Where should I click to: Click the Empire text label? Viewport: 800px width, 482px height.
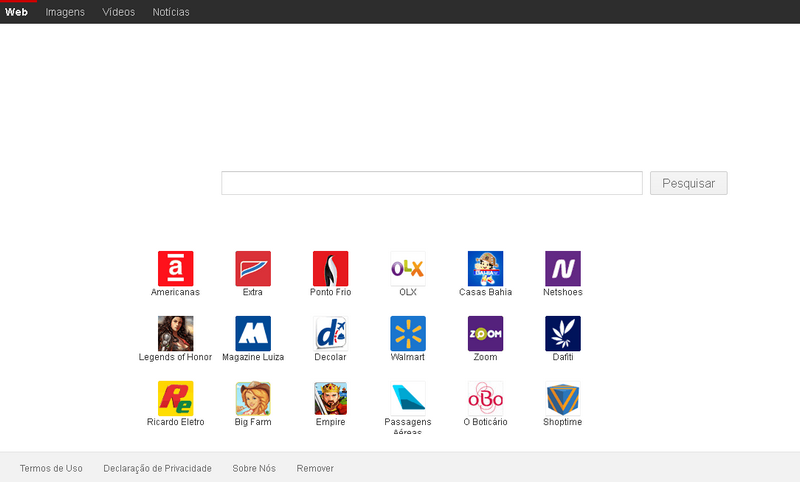[x=331, y=422]
